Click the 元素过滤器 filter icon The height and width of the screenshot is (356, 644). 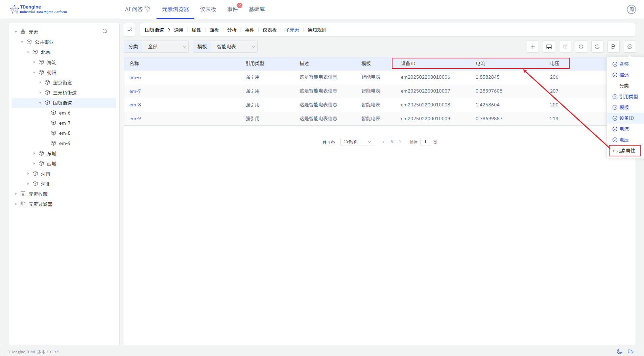coord(23,204)
